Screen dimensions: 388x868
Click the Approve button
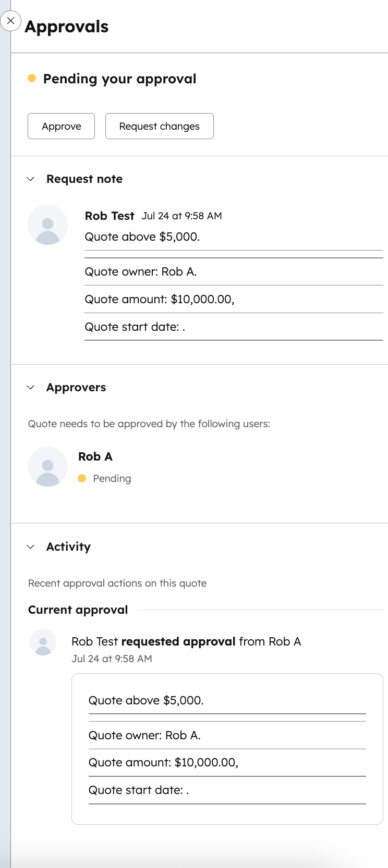coord(61,126)
